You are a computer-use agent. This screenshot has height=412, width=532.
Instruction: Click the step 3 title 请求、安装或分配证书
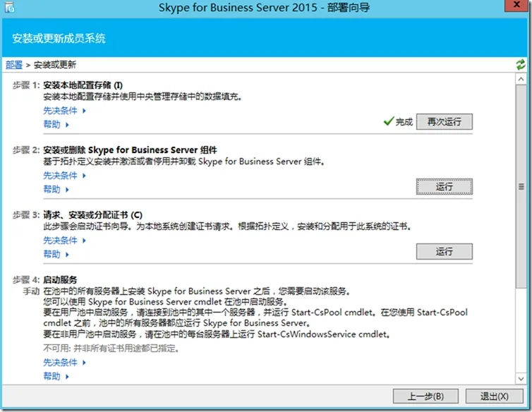[92, 215]
